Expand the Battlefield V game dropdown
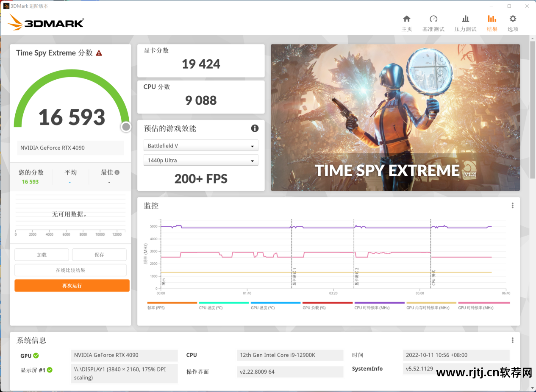 pyautogui.click(x=201, y=146)
